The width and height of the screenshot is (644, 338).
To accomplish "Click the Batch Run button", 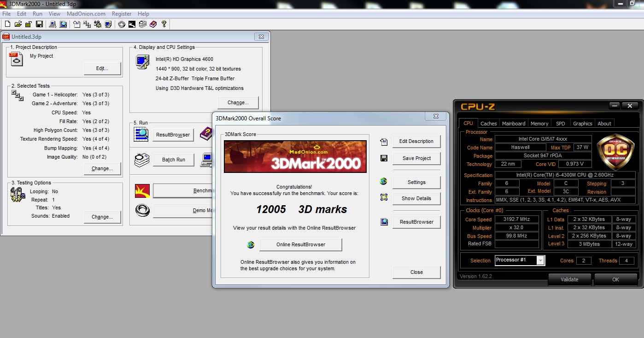I will (174, 160).
